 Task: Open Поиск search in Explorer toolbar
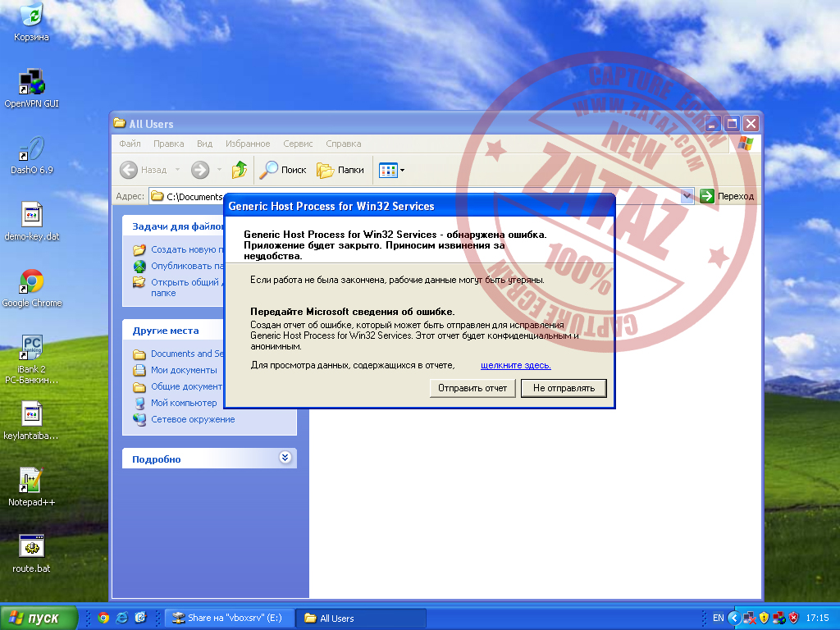[x=282, y=170]
